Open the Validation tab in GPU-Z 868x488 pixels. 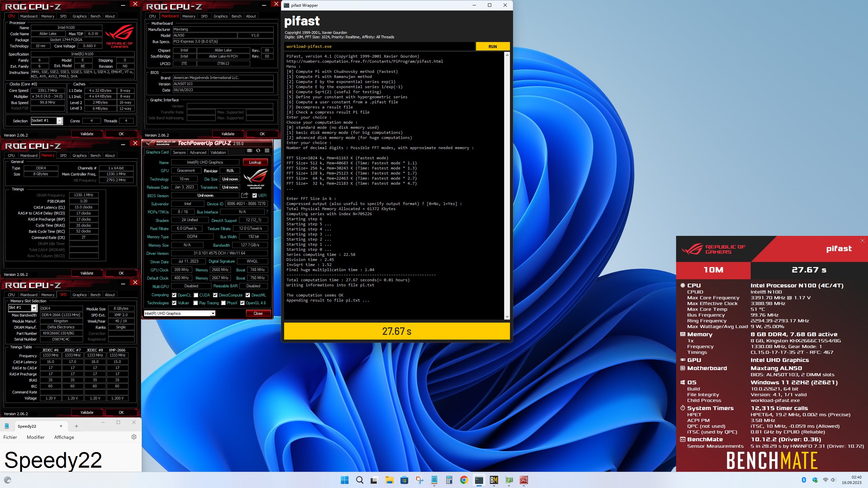pos(218,152)
